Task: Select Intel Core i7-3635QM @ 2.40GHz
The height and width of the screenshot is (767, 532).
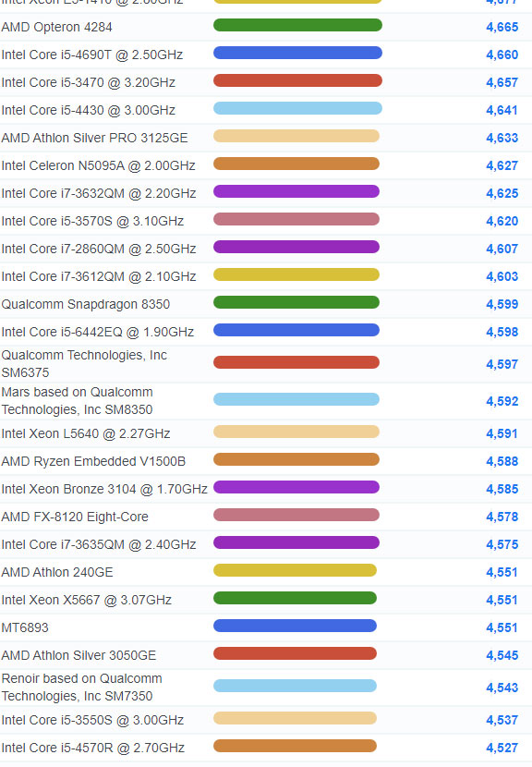Action: [x=99, y=544]
